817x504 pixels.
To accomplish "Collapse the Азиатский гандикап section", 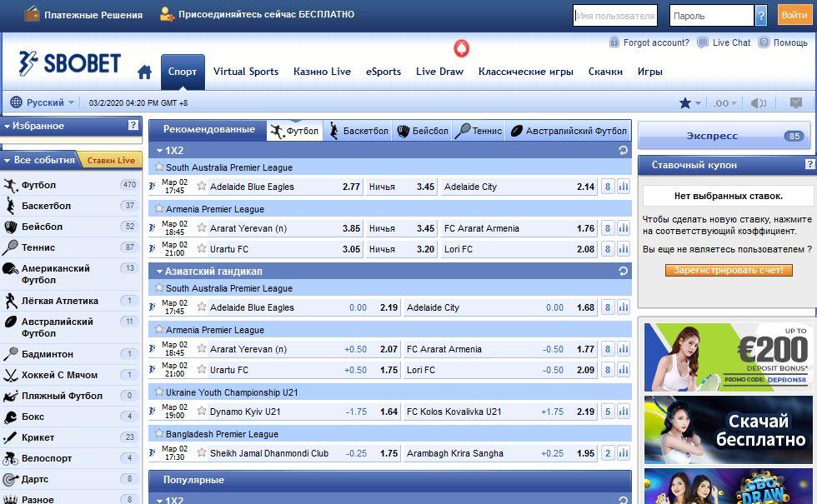I will 159,272.
